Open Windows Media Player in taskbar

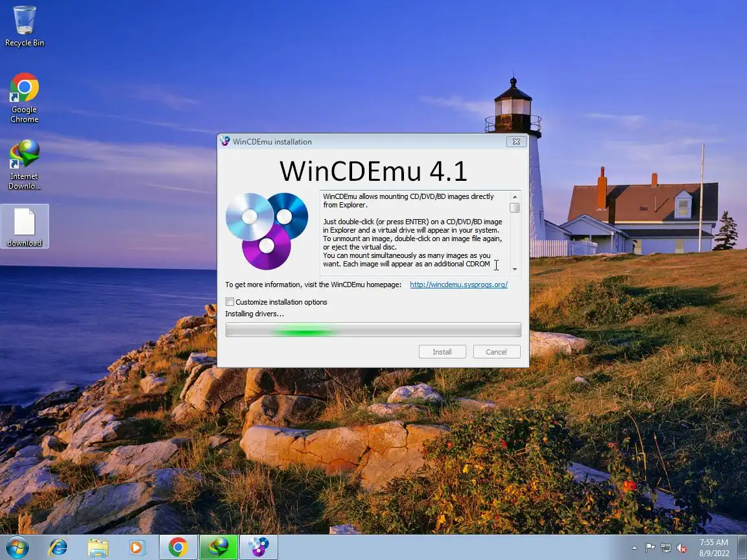137,548
